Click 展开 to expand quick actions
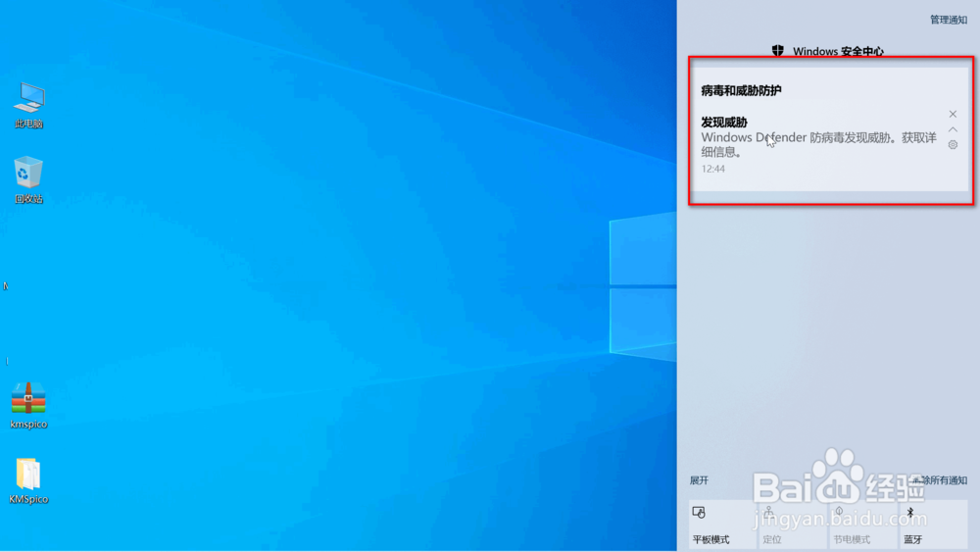980x552 pixels. (x=699, y=480)
